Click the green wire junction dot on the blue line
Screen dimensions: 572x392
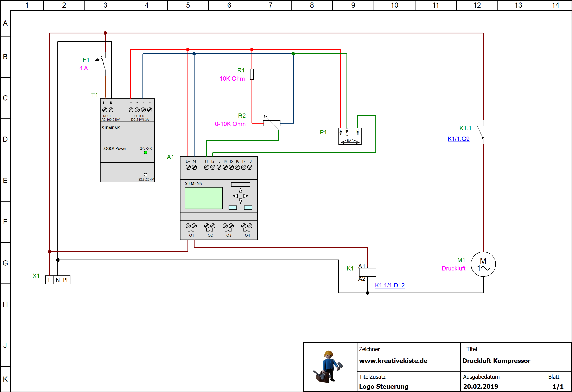(x=293, y=54)
